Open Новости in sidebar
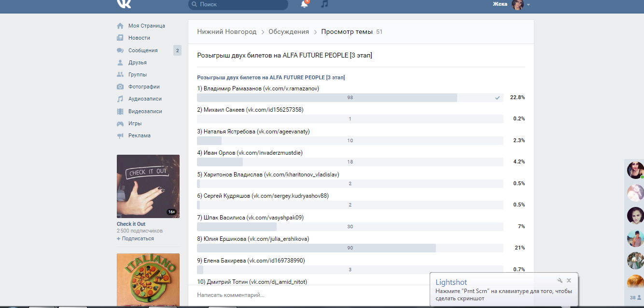This screenshot has height=308, width=644. 139,38
